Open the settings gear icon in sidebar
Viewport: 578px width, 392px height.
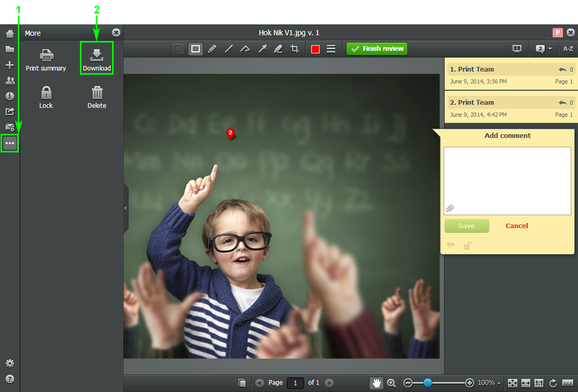point(9,363)
